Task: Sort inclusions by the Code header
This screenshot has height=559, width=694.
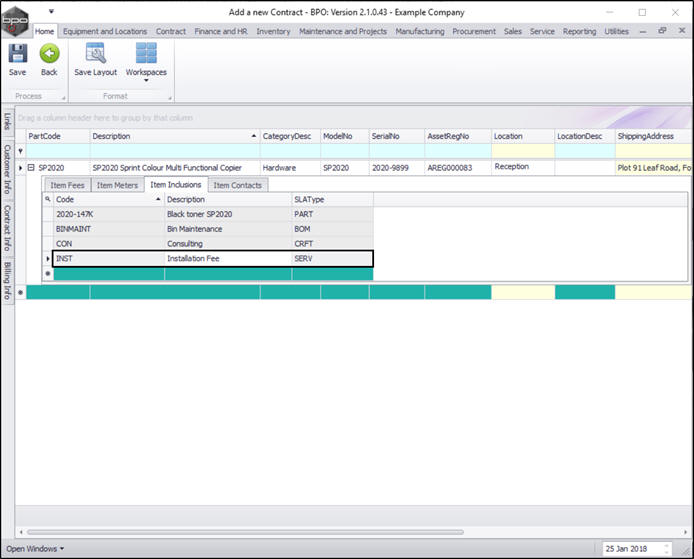Action: [x=108, y=199]
